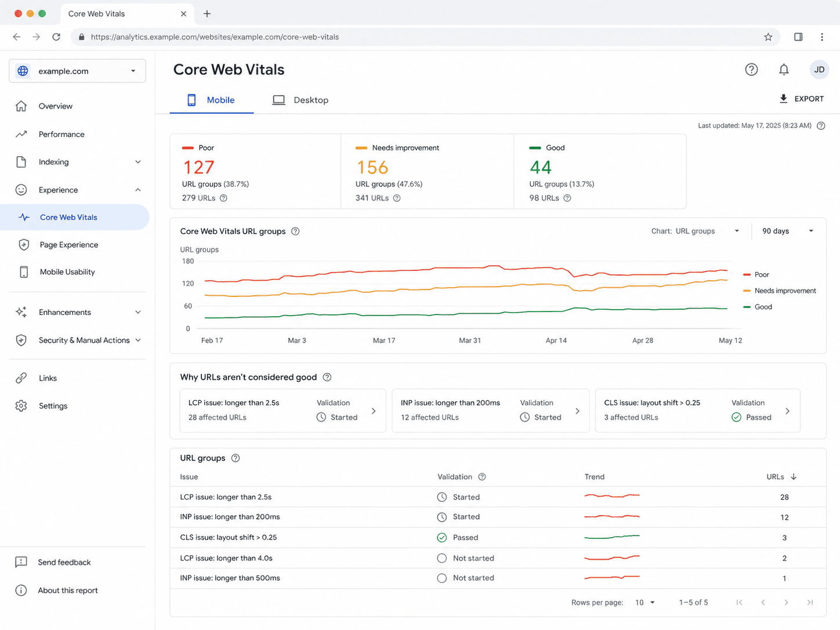The width and height of the screenshot is (840, 630).
Task: Open the CLS issue layout shift card
Action: coord(698,410)
